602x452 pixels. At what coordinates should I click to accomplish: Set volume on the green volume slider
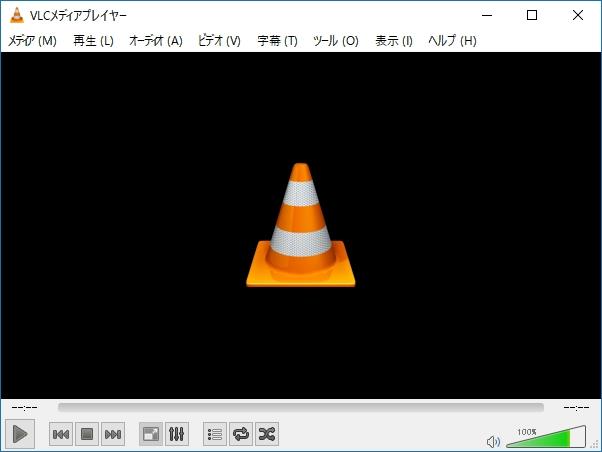pyautogui.click(x=546, y=437)
